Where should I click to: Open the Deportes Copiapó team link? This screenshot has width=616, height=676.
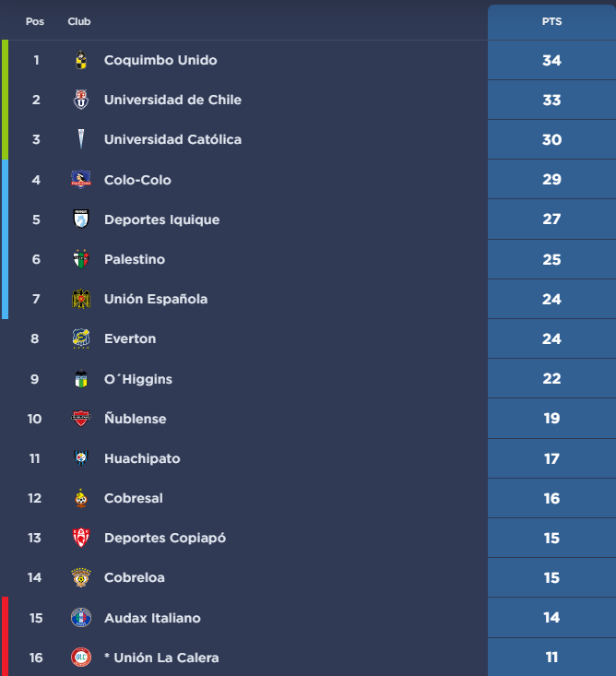click(165, 538)
